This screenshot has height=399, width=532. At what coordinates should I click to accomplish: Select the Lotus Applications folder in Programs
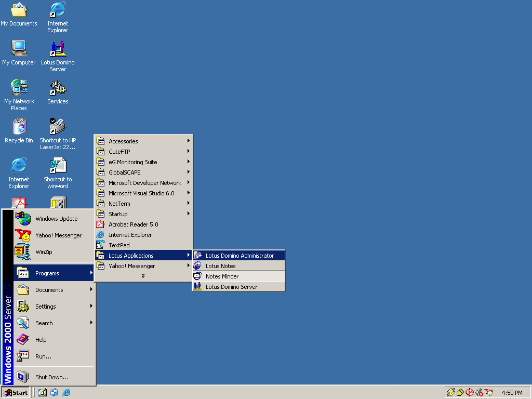point(143,256)
